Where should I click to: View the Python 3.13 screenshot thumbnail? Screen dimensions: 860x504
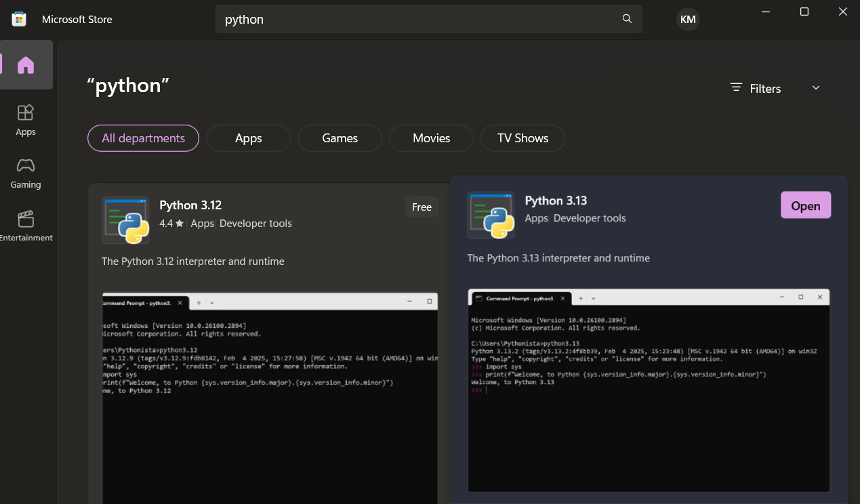click(649, 390)
